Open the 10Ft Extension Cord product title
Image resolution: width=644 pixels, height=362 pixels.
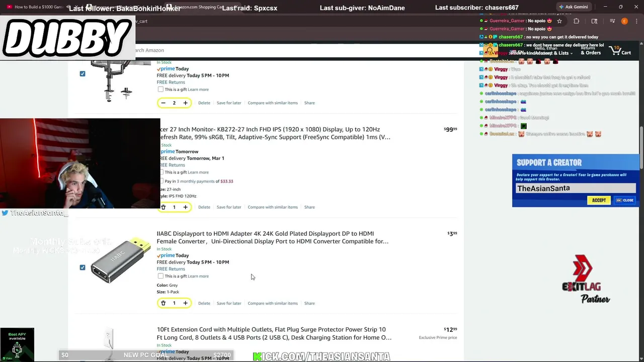point(274,333)
